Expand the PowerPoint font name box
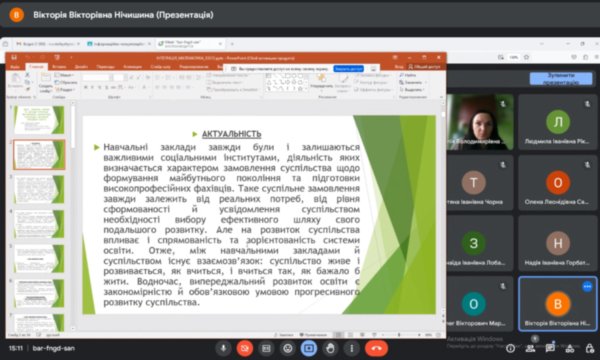 (x=98, y=78)
